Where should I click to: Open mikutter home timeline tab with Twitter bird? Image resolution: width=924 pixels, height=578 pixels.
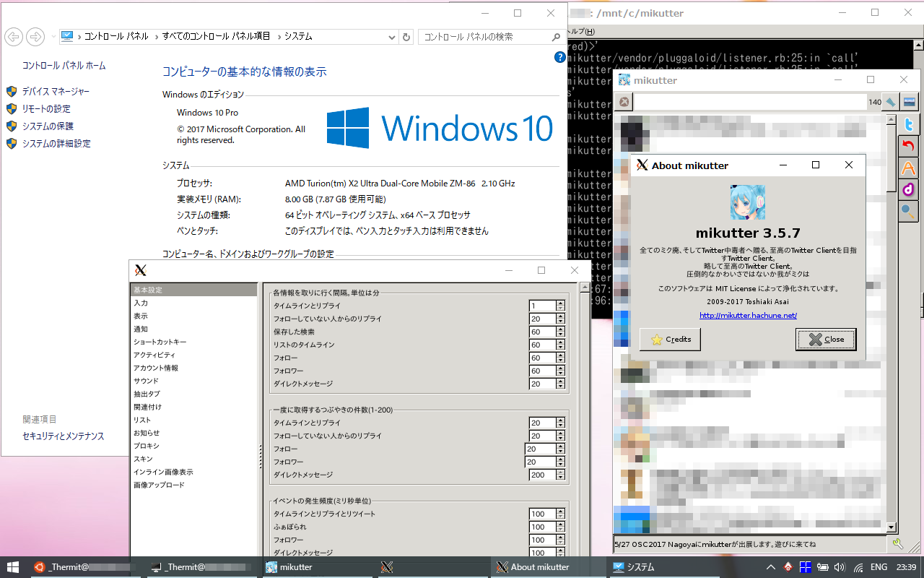click(x=909, y=124)
